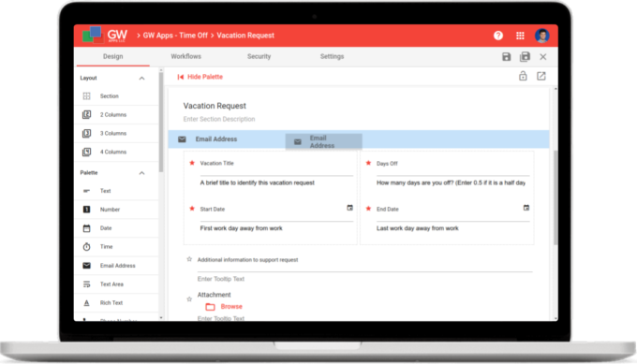Click the palette panel scrollbar
Screen dimensions: 637x364
(161, 122)
